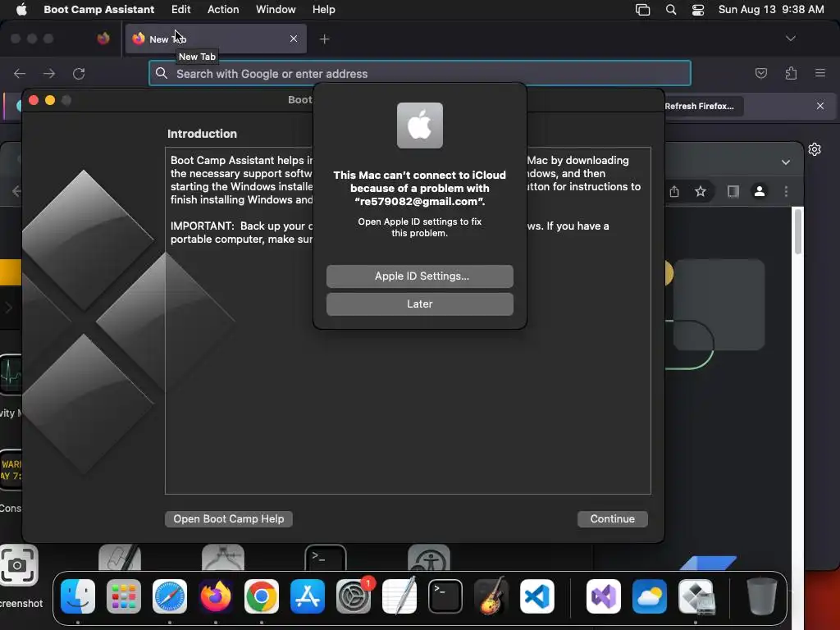This screenshot has width=840, height=630.
Task: Click the Screenshot app icon in Launchpad
Action: pyautogui.click(x=18, y=565)
